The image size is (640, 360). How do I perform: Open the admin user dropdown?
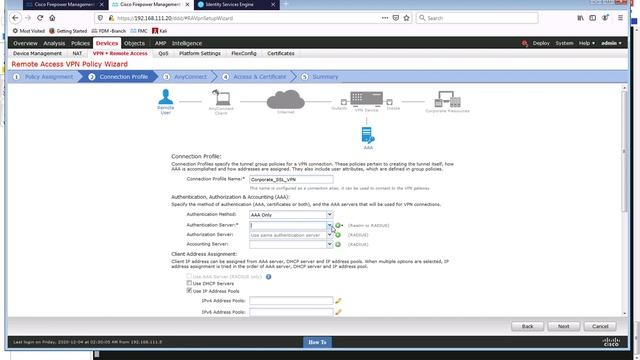tap(611, 43)
